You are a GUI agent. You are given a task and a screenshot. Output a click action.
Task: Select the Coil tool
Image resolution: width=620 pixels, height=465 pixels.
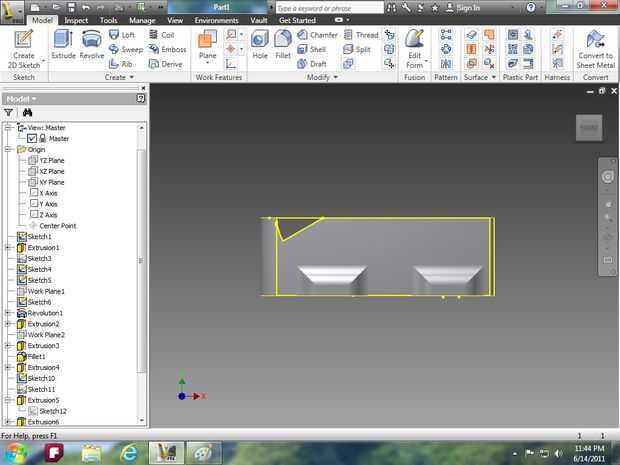(x=161, y=35)
